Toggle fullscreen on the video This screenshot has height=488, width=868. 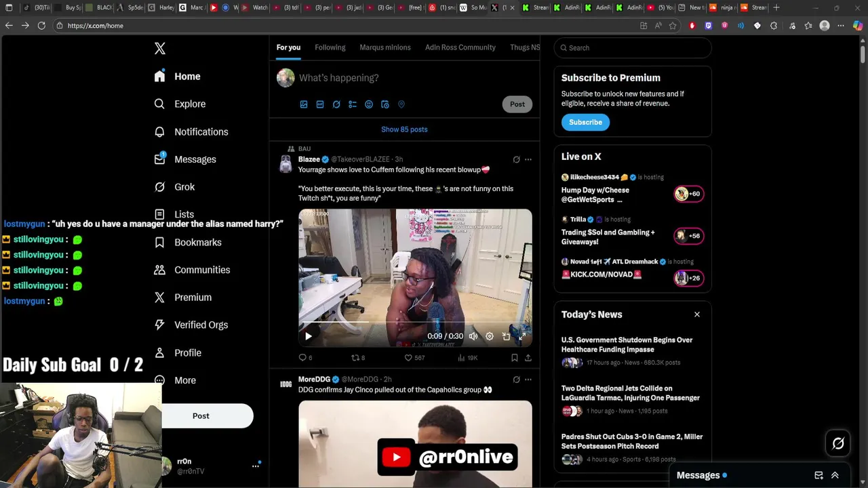[x=522, y=336]
